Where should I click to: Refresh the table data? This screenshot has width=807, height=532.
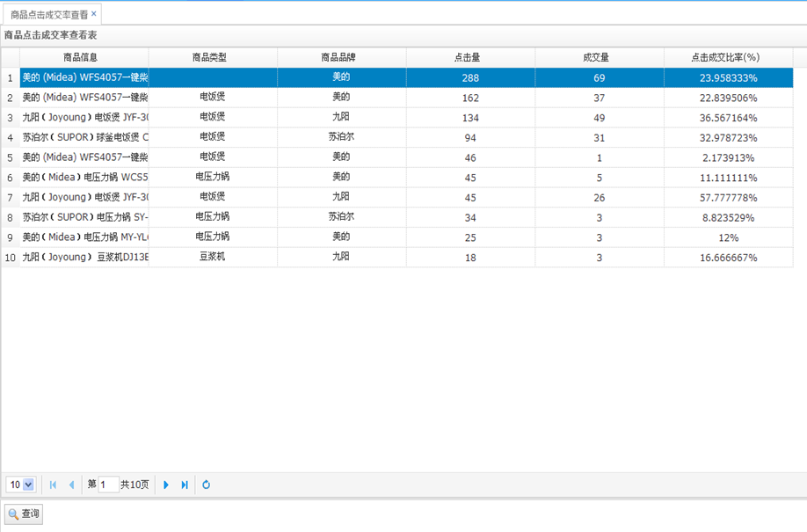(207, 485)
